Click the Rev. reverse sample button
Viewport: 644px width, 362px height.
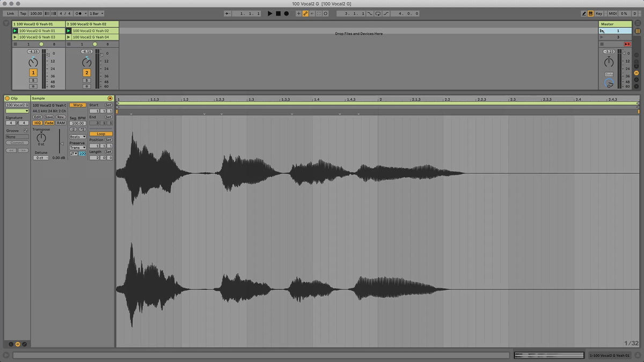[x=61, y=117]
